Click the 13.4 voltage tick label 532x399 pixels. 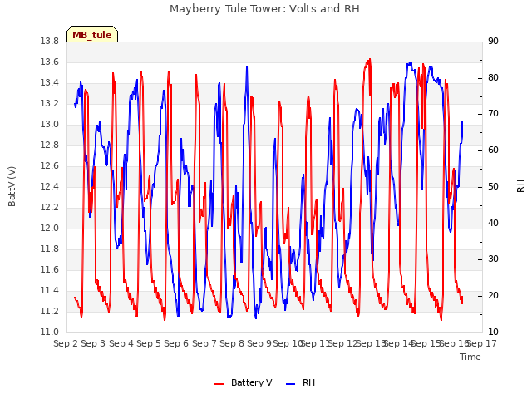pyautogui.click(x=49, y=83)
